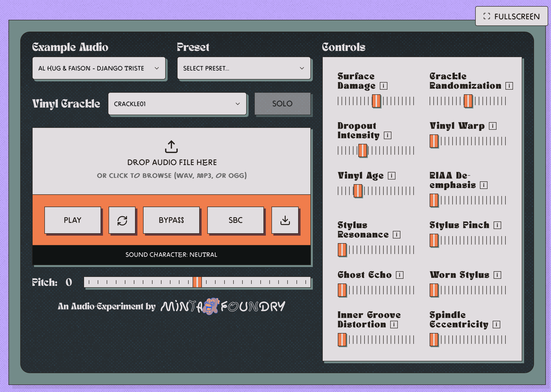Click the Dropout Intensity slider handle
Viewport: 551px width, 392px height.
(x=362, y=151)
